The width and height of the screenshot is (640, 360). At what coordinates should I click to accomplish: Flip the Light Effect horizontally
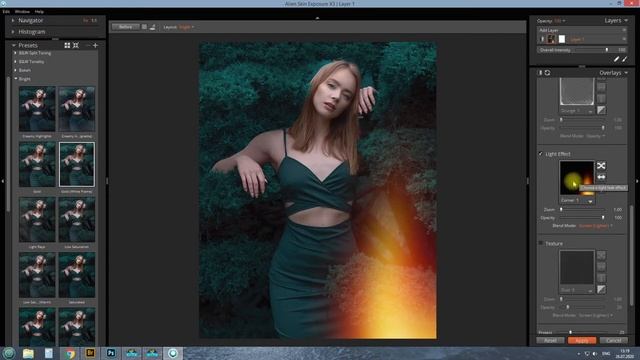[x=601, y=177]
